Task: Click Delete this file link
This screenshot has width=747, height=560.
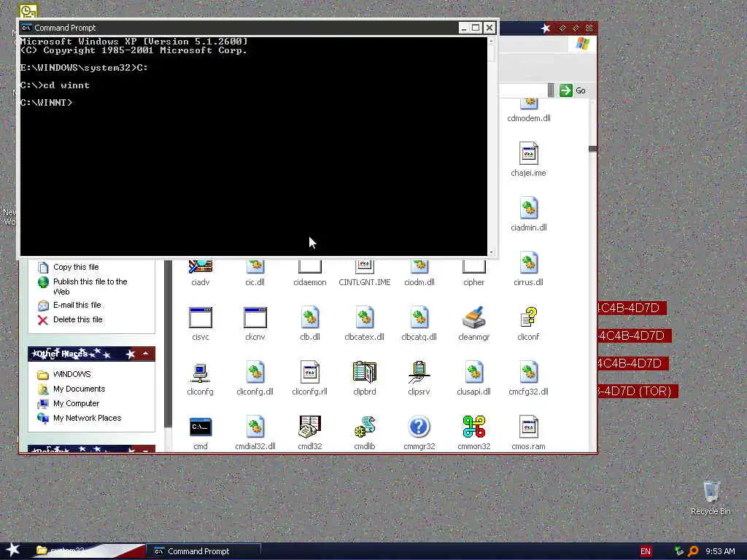Action: pyautogui.click(x=77, y=319)
